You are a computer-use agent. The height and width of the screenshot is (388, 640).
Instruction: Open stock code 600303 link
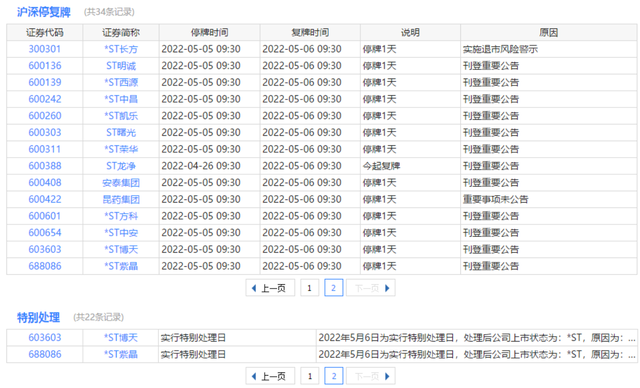tap(44, 133)
